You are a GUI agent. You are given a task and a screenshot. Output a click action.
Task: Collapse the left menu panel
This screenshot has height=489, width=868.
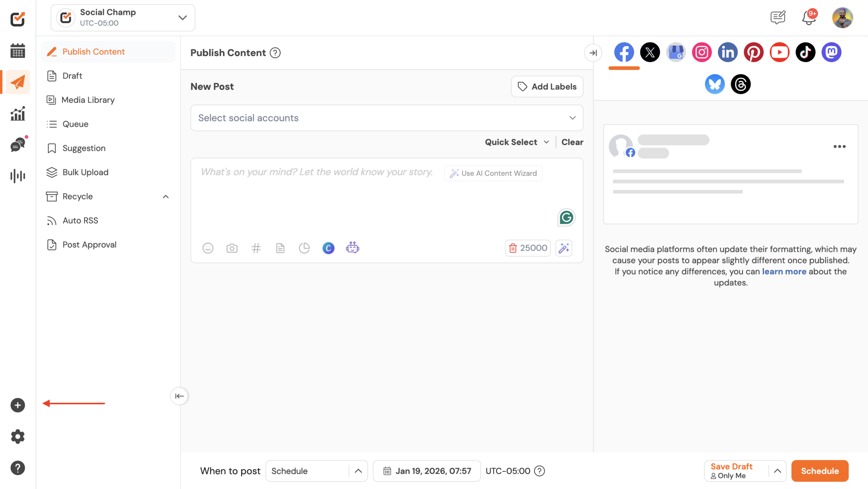tap(179, 396)
